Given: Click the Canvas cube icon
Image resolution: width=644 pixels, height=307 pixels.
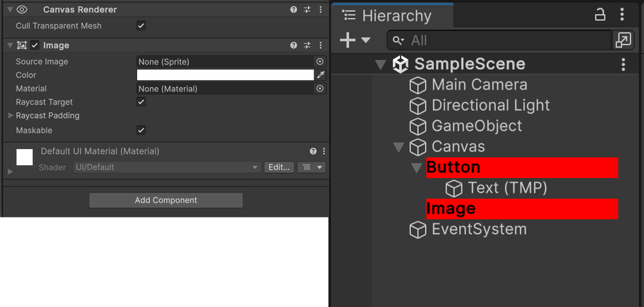Looking at the screenshot, I should point(418,147).
